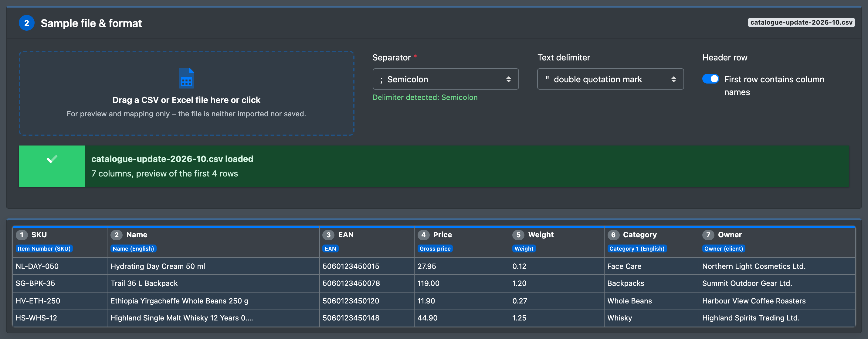Select the Category 1 (English) mapping tag
868x339 pixels.
637,248
